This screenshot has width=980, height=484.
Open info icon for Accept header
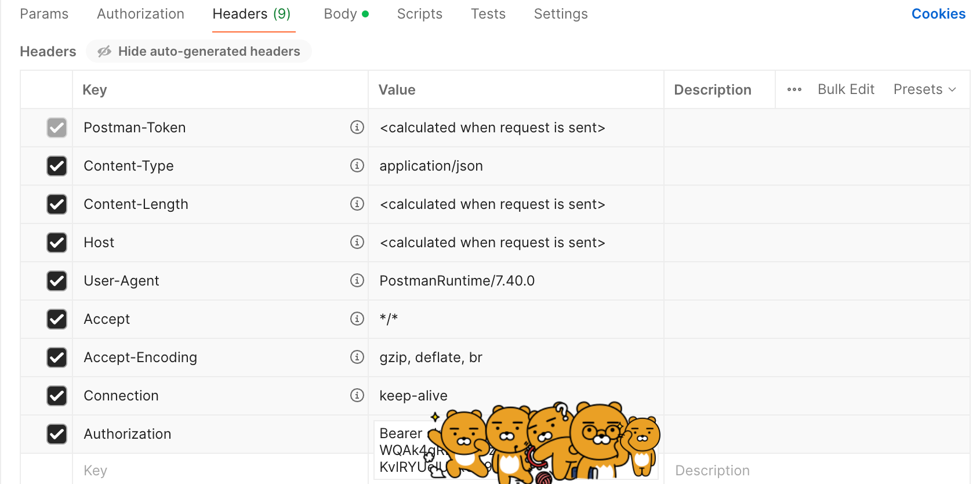[x=357, y=319]
